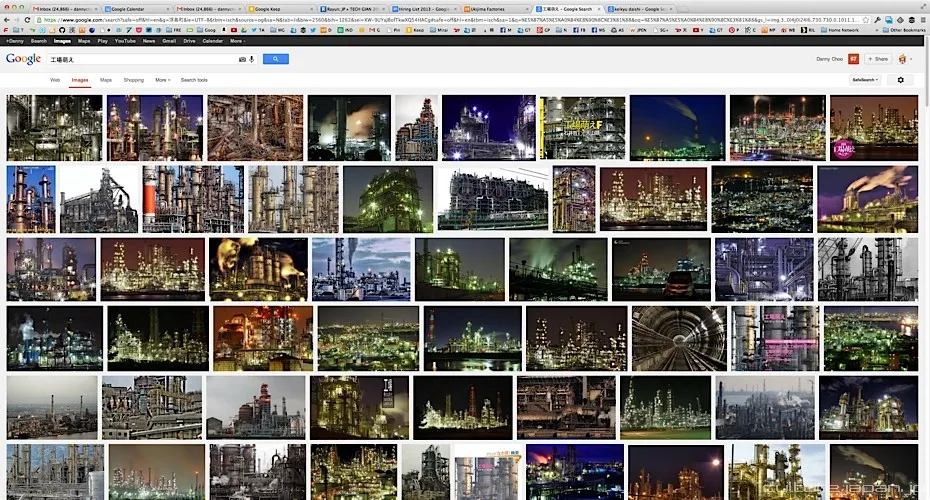Click the browser Back arrow
Screen dimensions: 930x500
coord(7,20)
